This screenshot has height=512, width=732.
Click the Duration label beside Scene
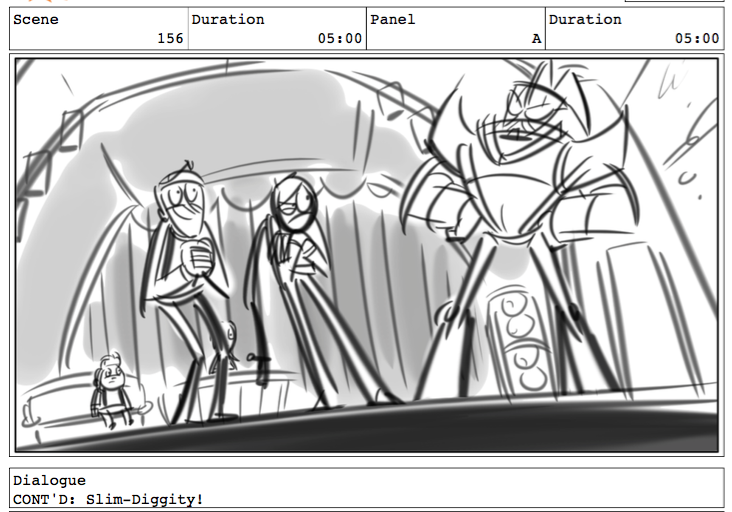tap(228, 20)
